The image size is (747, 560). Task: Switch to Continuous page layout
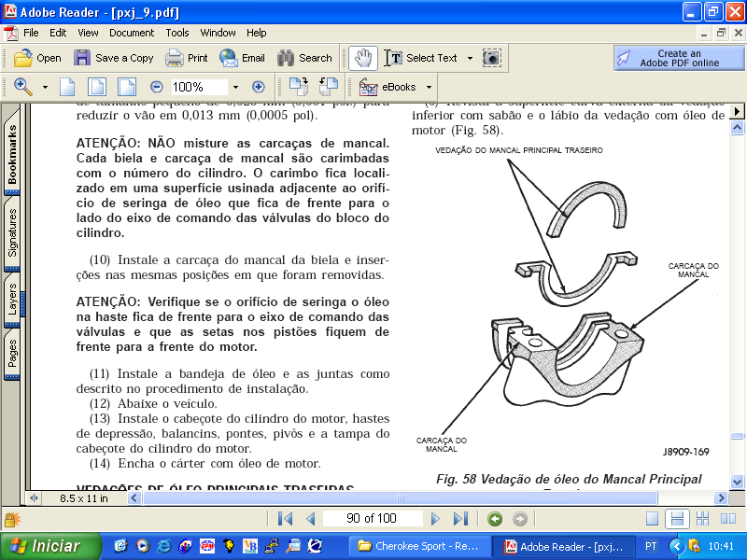(x=677, y=519)
